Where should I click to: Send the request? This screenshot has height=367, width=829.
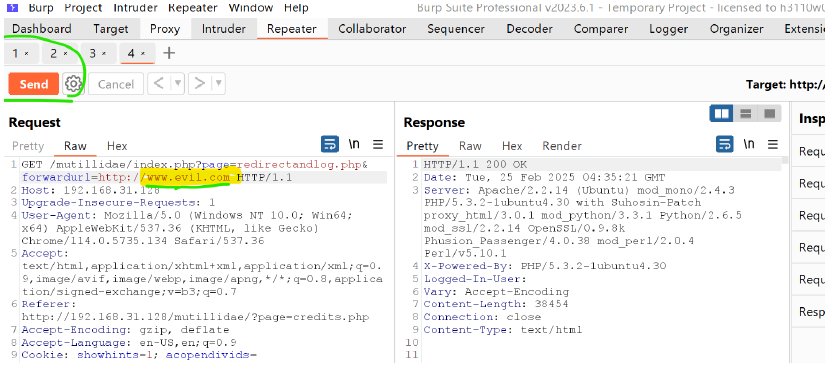tap(34, 84)
